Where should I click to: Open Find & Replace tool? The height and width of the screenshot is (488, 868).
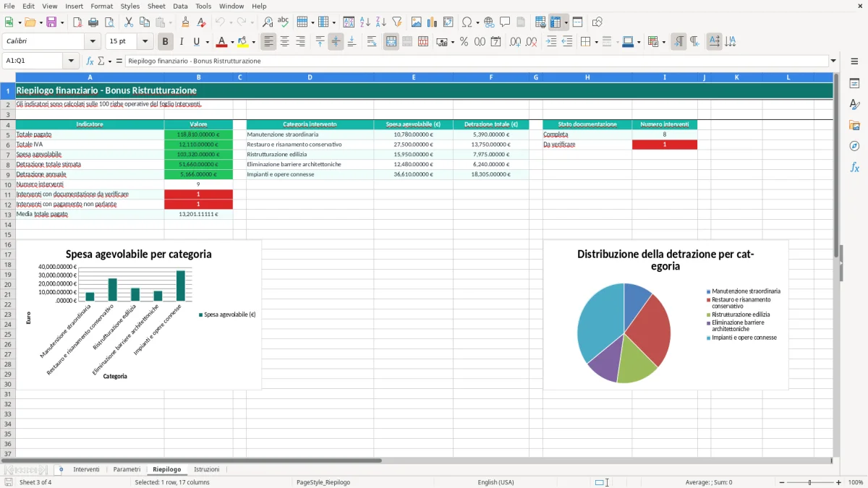coord(268,22)
